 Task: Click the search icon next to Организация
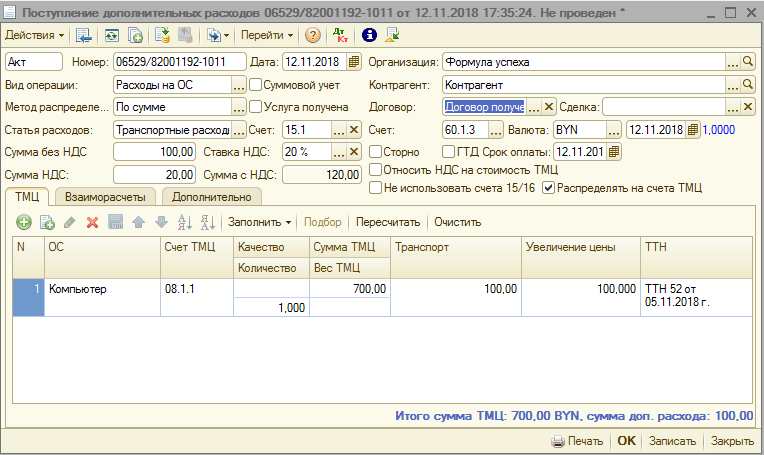(748, 62)
